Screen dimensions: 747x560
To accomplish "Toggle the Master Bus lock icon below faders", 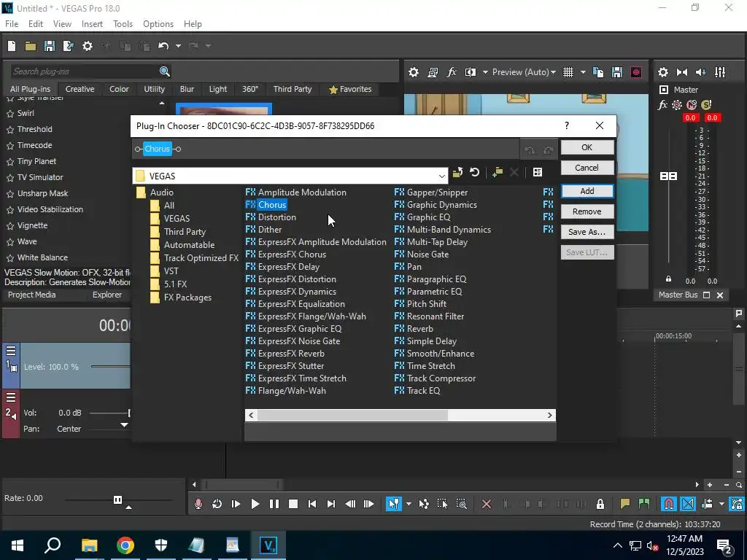I will click(x=668, y=279).
